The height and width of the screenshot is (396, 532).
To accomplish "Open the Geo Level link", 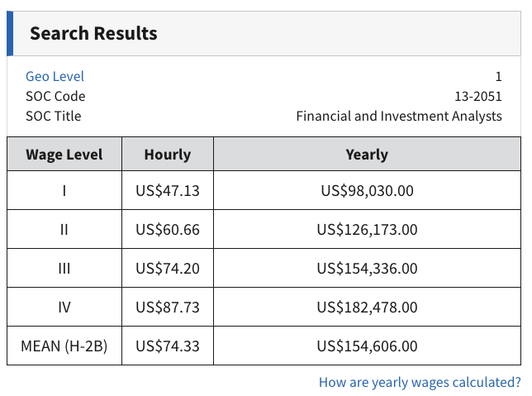I will pos(55,76).
